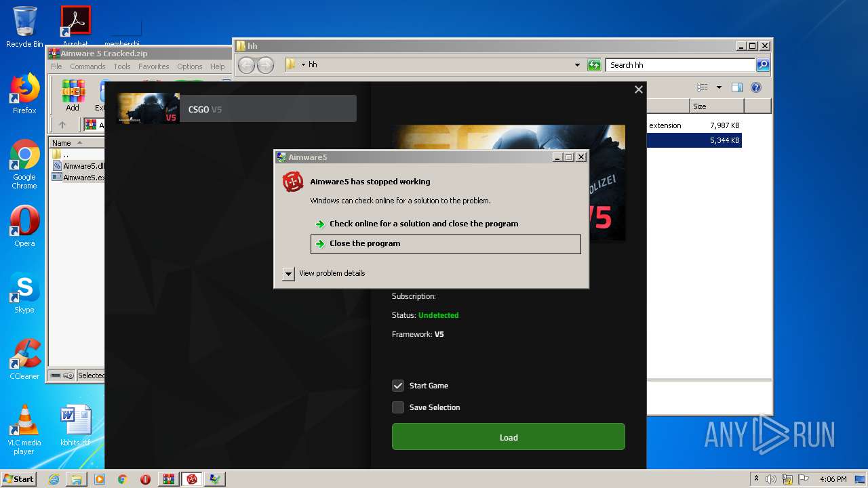This screenshot has width=868, height=488.
Task: Click Close the program
Action: point(446,244)
